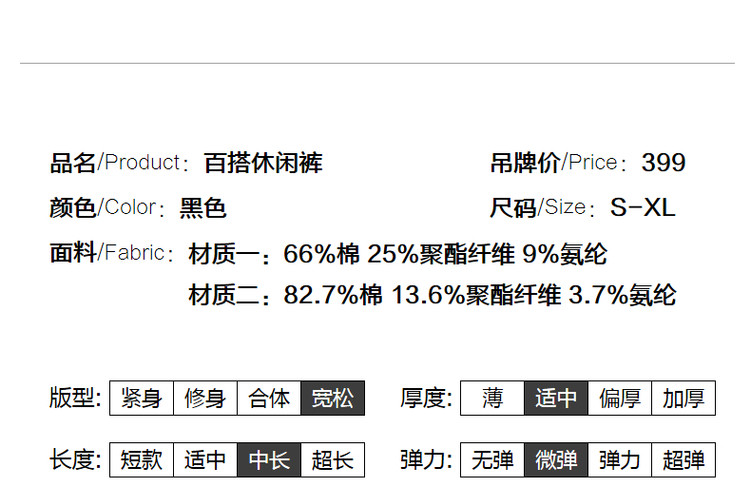Select the 弹力 option box
This screenshot has width=750, height=486.
click(x=620, y=460)
